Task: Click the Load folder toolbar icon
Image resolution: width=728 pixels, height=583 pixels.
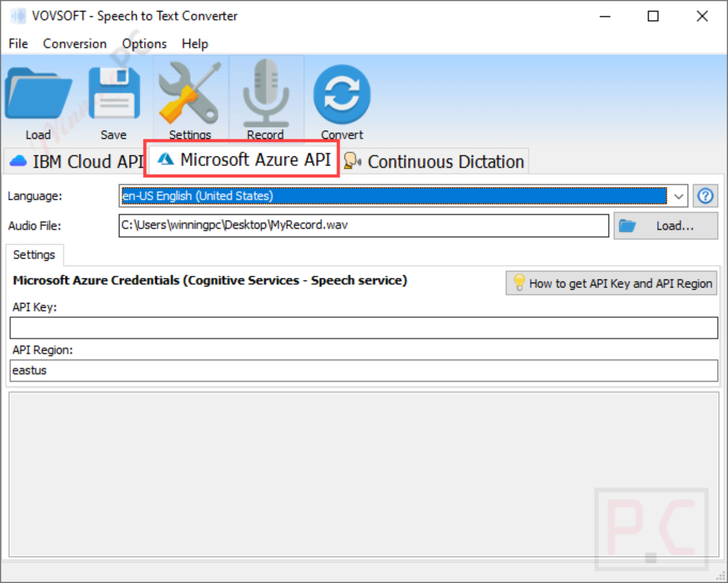Action: (x=38, y=93)
